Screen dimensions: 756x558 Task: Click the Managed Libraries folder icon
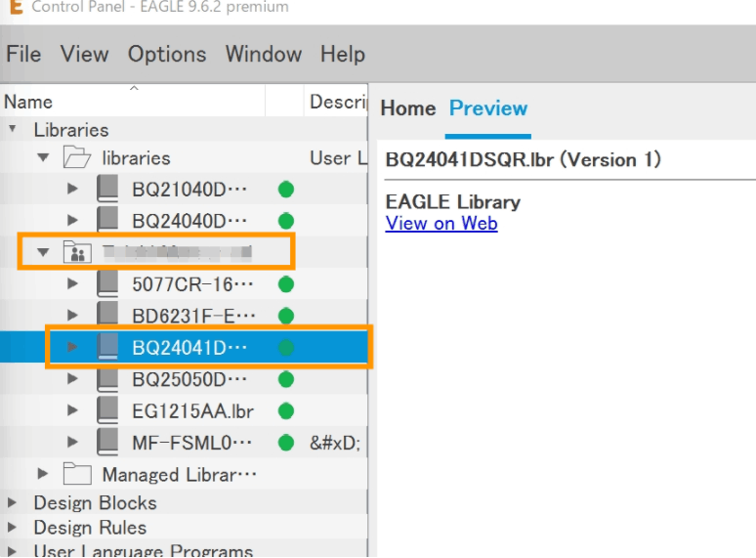click(x=77, y=474)
